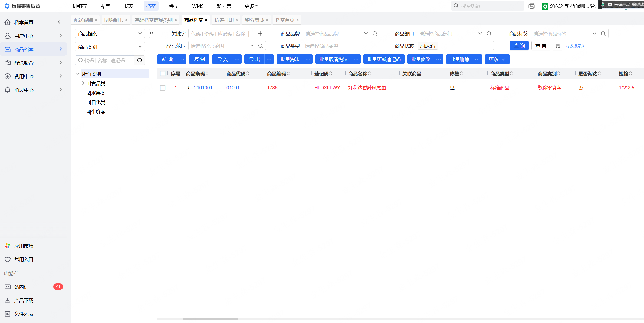This screenshot has height=323, width=644.
Task: Click the horizontal scrollbar at table bottom
Action: pyautogui.click(x=211, y=319)
